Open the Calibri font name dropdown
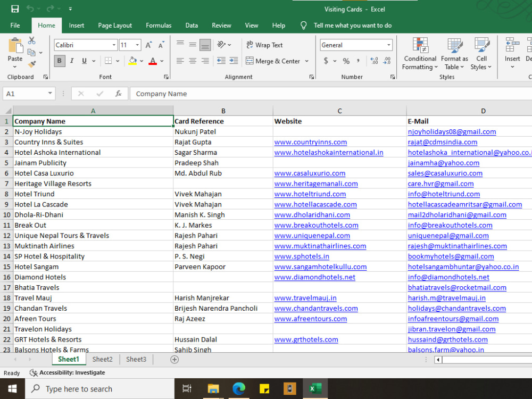Viewport: 532px width, 399px height. (x=114, y=45)
